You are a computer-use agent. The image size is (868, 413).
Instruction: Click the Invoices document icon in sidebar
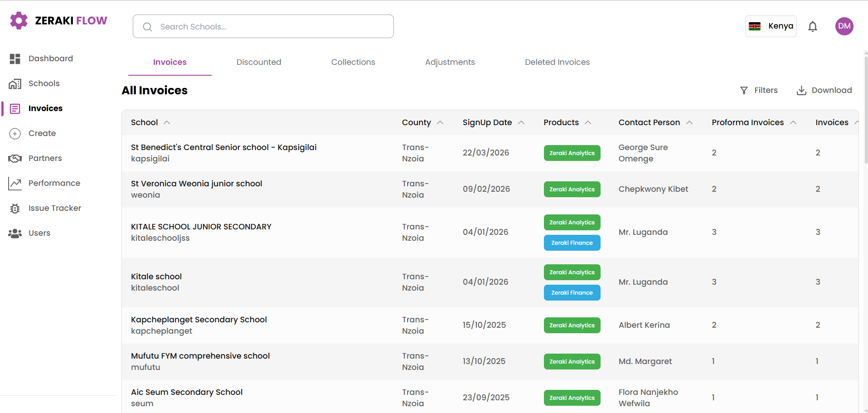tap(15, 108)
